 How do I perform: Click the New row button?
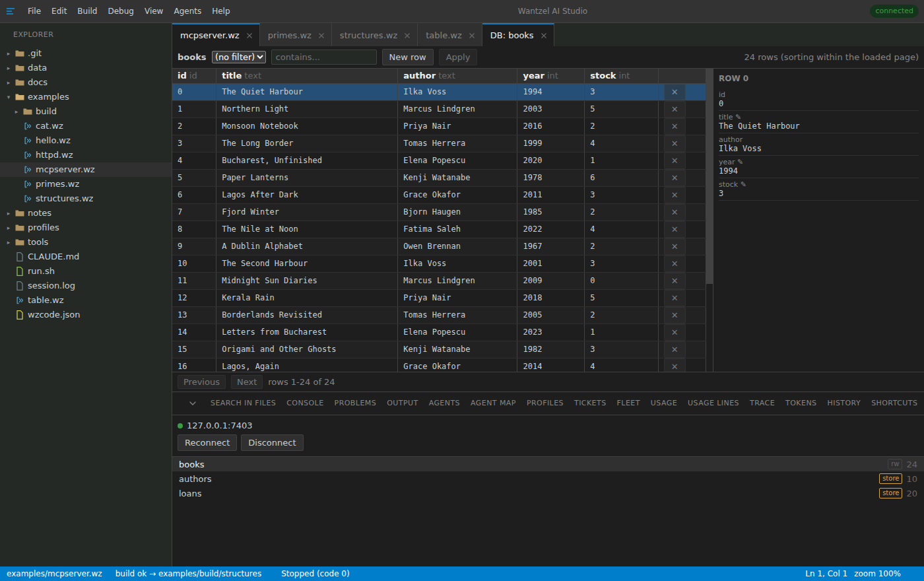tap(408, 57)
